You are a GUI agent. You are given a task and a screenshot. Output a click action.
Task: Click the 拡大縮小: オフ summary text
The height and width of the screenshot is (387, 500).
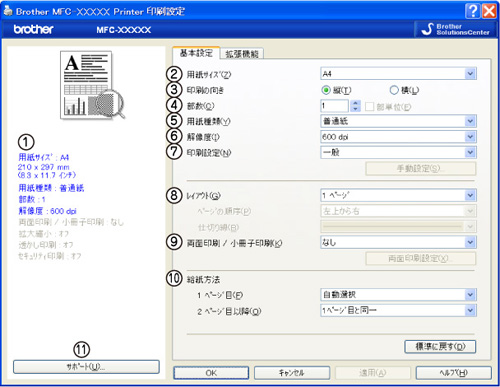[x=44, y=233]
